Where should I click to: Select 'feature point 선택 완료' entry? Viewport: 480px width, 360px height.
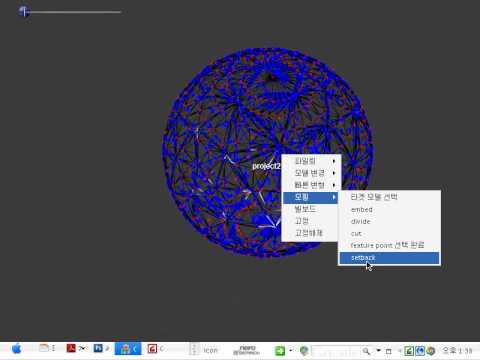tap(387, 245)
